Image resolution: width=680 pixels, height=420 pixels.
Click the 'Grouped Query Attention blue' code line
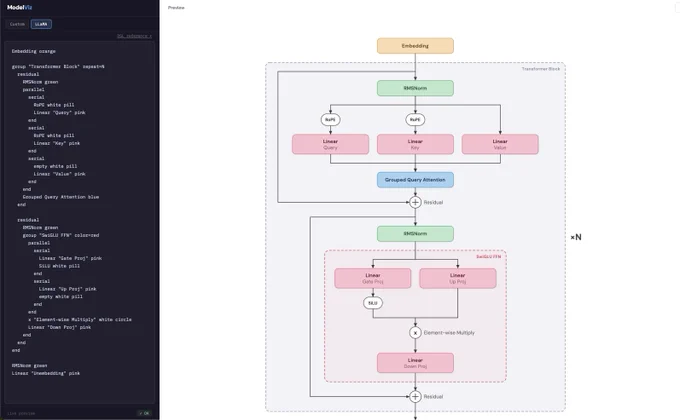(61, 197)
